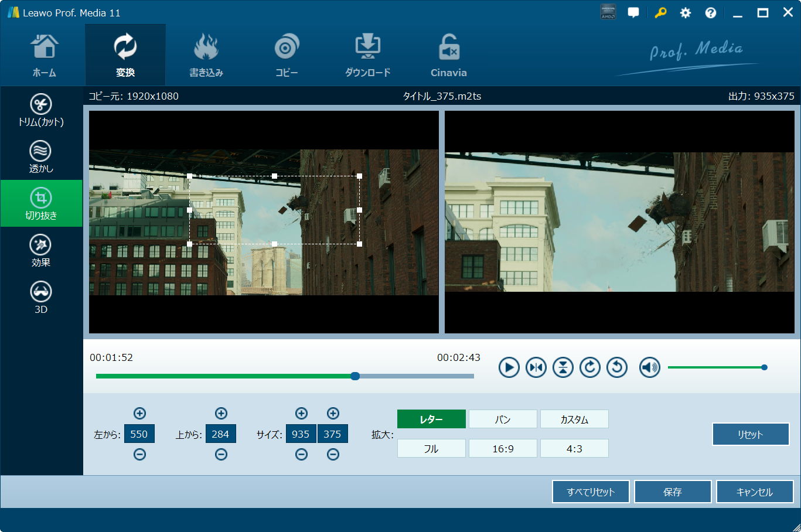Viewport: 801px width, 532px height.
Task: Flip video horizontally
Action: (x=536, y=367)
